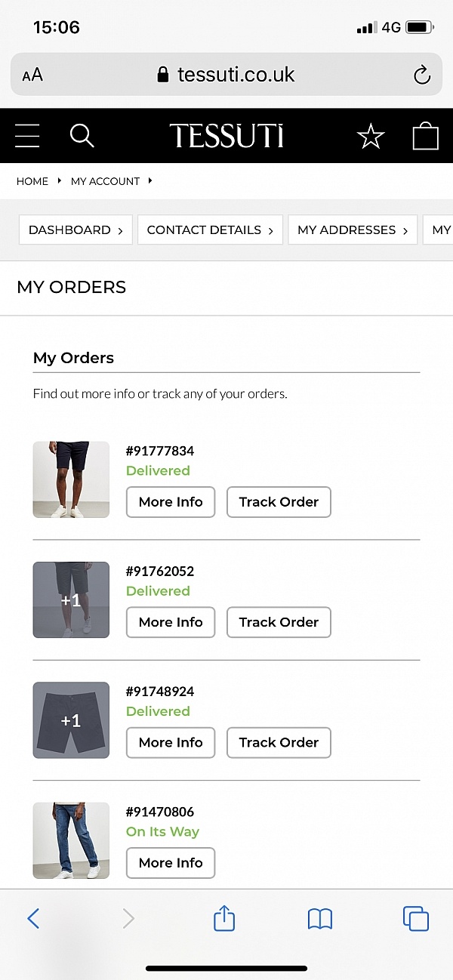The width and height of the screenshot is (453, 980).
Task: Open More Info for order #91470806
Action: pyautogui.click(x=171, y=863)
